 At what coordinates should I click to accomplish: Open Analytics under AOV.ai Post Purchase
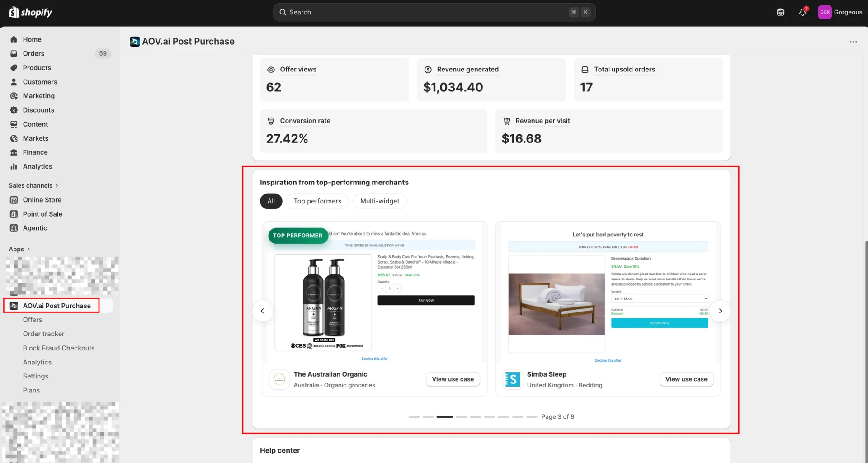[x=37, y=362]
